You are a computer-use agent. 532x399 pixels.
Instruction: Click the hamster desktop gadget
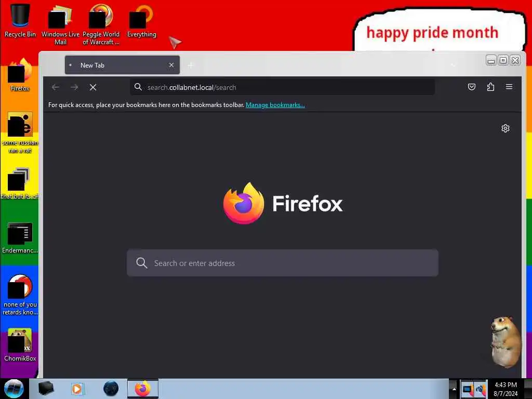505,341
